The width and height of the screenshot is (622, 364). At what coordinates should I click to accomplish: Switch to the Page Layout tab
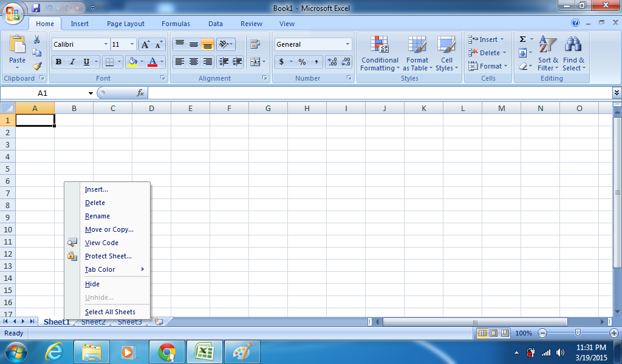(125, 24)
